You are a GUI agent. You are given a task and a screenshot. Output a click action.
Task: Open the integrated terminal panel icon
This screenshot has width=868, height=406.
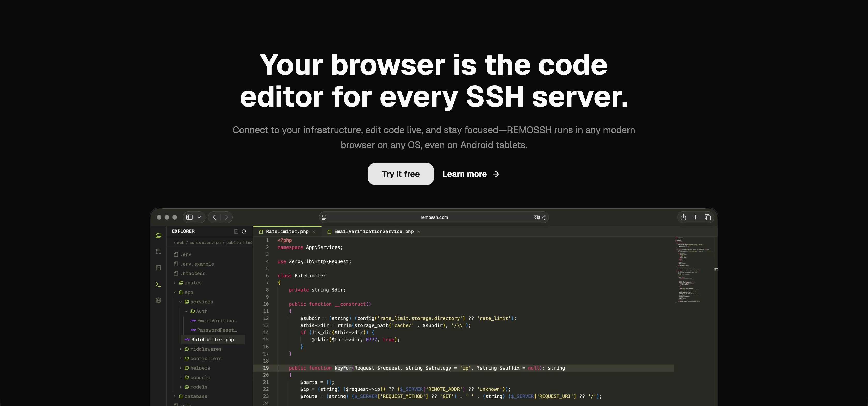pyautogui.click(x=158, y=284)
